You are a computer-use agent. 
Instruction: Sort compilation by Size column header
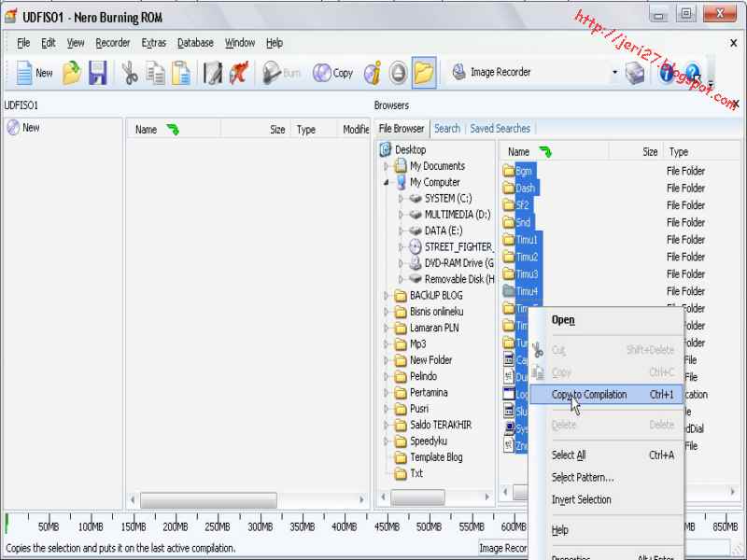(255, 130)
